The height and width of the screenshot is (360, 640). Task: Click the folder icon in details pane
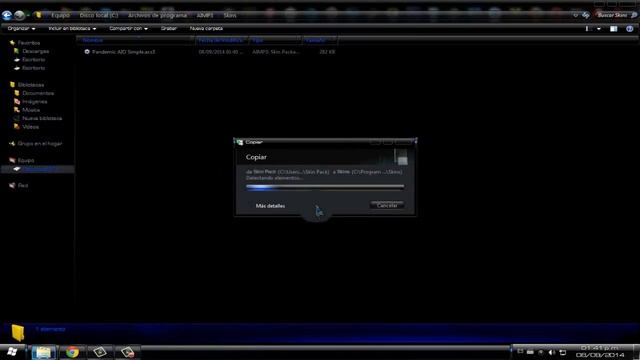click(x=18, y=333)
